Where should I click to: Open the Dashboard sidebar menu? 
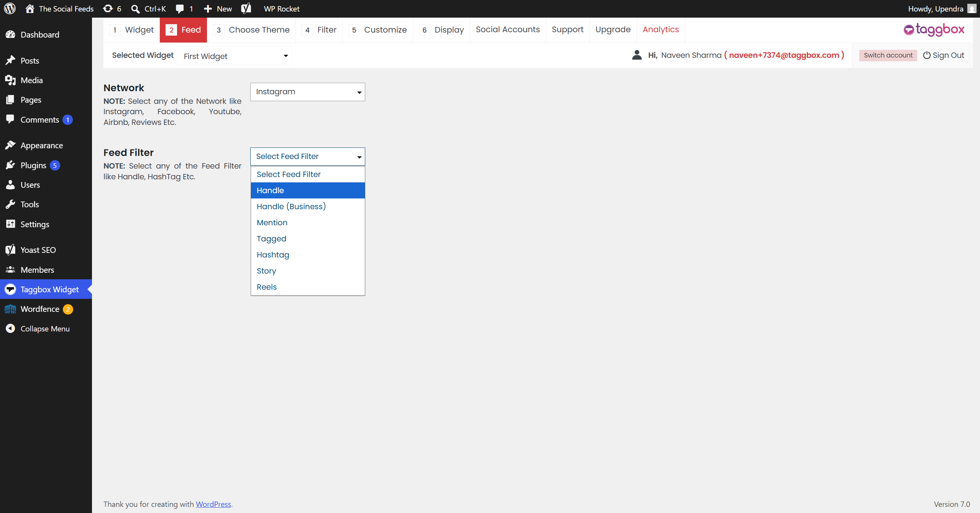click(x=46, y=34)
